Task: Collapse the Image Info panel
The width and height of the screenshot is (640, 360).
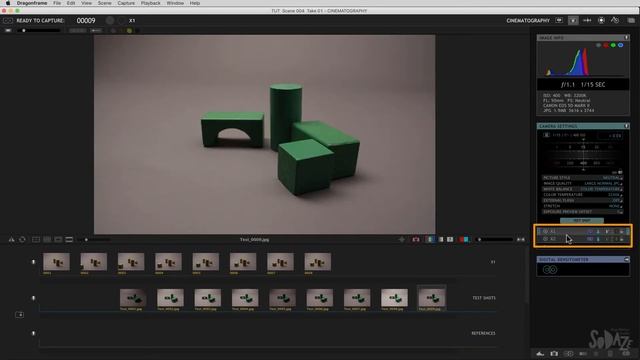Action: (626, 38)
